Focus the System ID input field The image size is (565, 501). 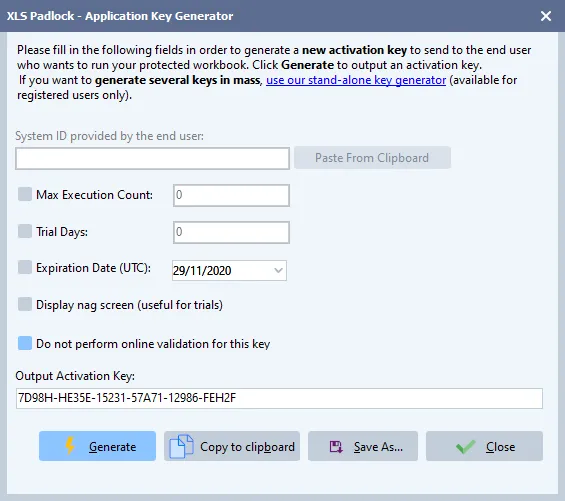point(152,158)
